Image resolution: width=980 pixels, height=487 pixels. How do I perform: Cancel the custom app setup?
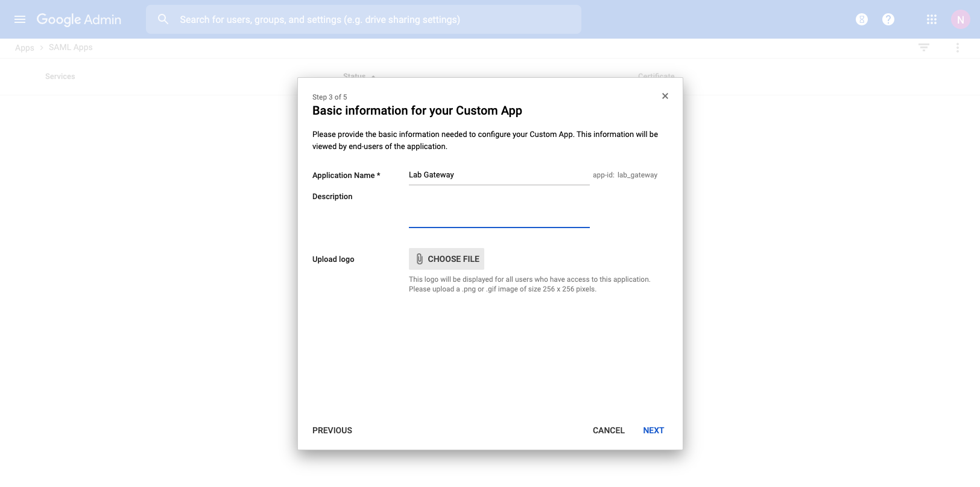[609, 430]
